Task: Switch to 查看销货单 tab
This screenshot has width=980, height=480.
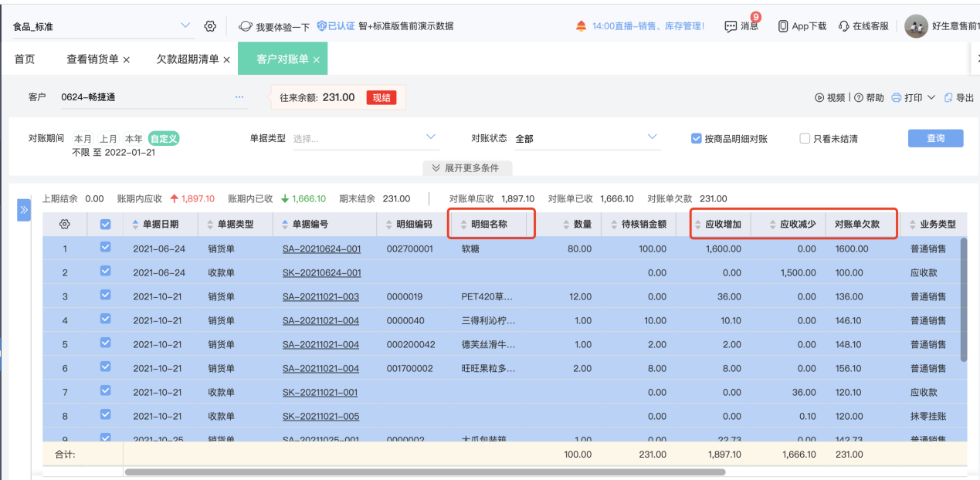Action: 93,59
